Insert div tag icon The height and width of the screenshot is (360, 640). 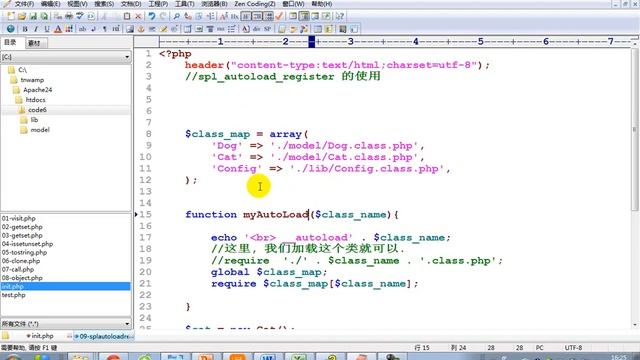[256, 29]
